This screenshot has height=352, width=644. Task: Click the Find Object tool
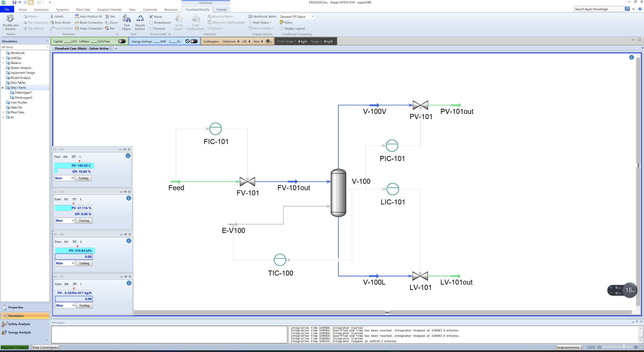(x=126, y=22)
